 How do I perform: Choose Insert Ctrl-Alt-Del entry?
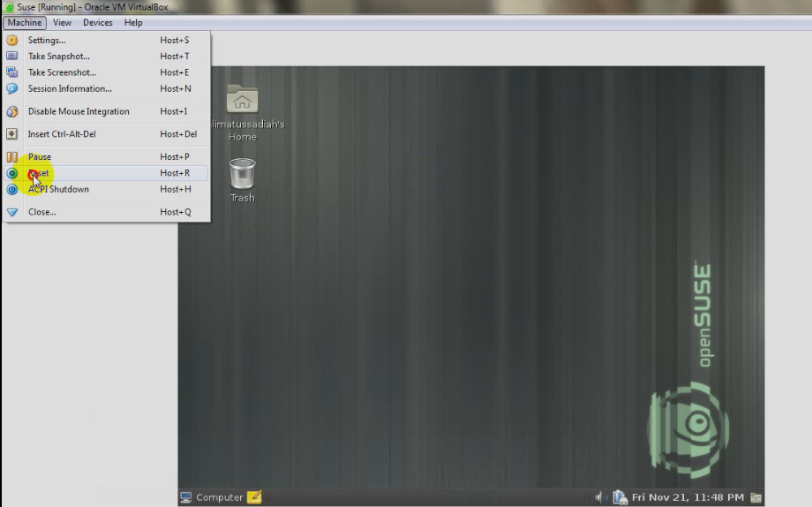[106, 133]
